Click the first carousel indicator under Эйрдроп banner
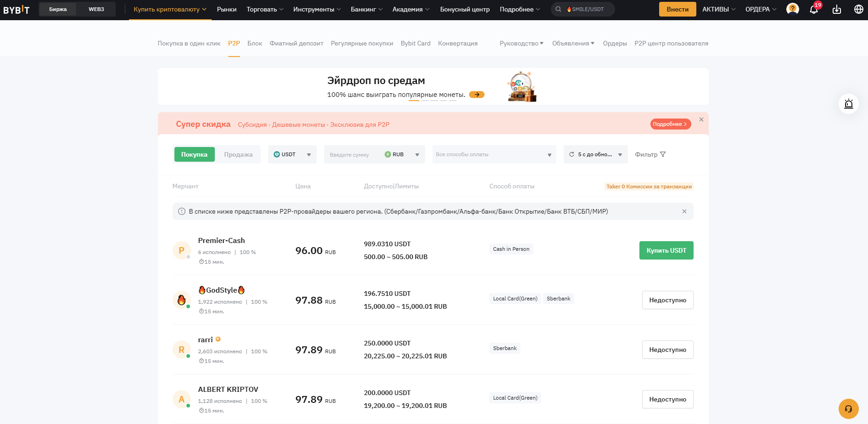Viewport: 868px width, 424px height. (x=414, y=100)
